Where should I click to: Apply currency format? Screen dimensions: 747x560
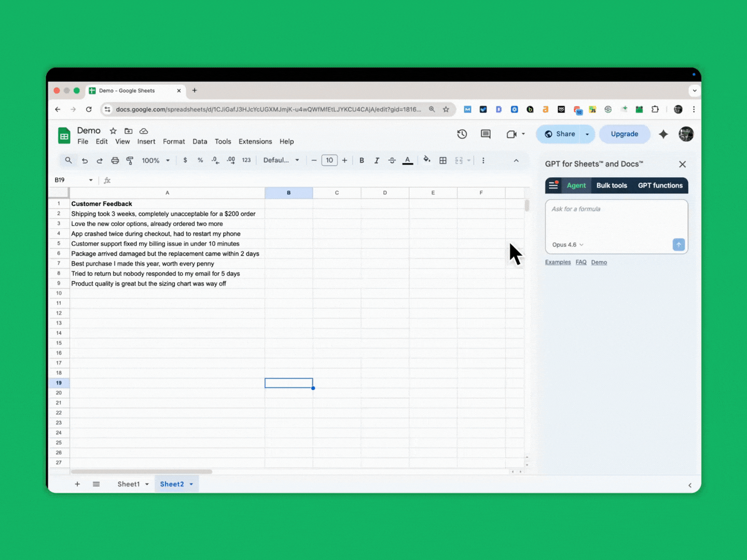click(185, 160)
